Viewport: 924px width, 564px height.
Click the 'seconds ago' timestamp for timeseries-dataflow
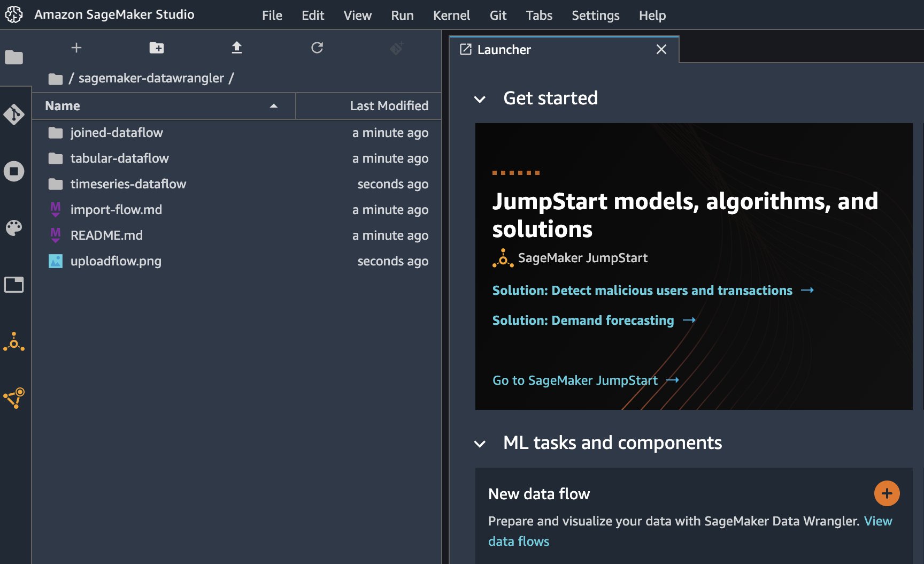pyautogui.click(x=393, y=184)
